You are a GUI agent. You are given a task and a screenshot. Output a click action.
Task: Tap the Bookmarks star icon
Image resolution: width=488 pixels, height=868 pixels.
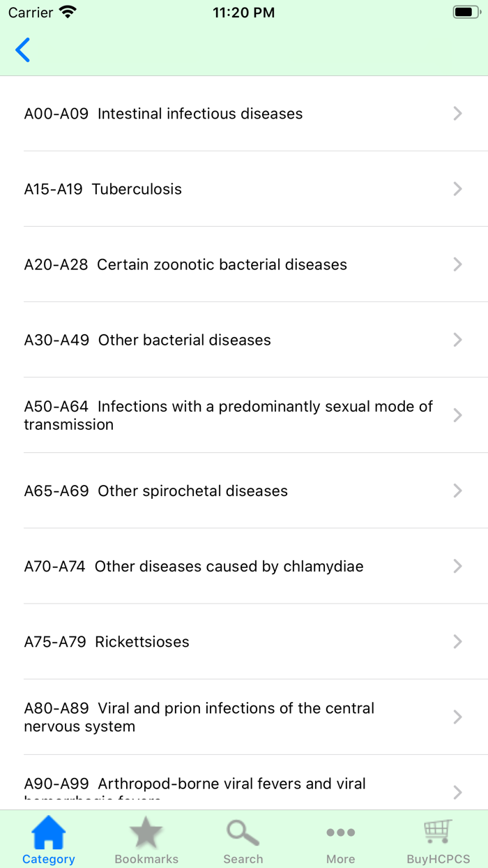click(x=146, y=830)
